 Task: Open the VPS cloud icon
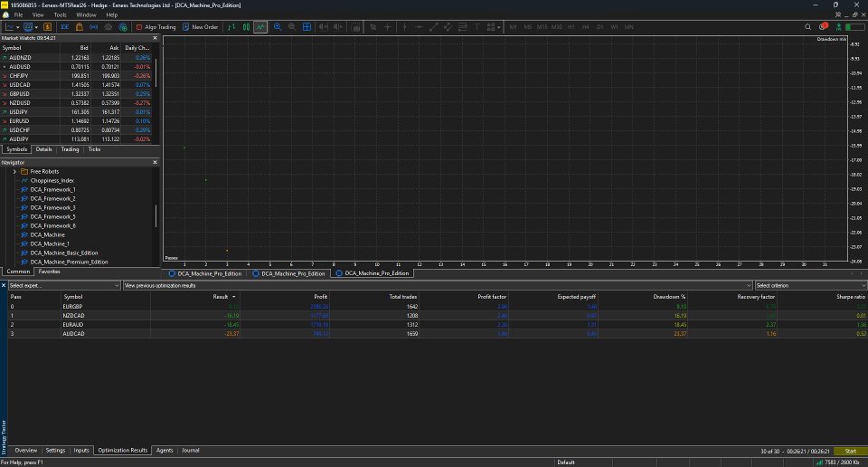(108, 26)
